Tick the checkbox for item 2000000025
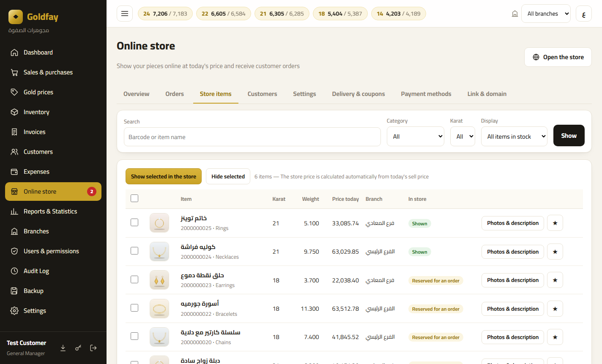602x364 pixels. pyautogui.click(x=134, y=222)
